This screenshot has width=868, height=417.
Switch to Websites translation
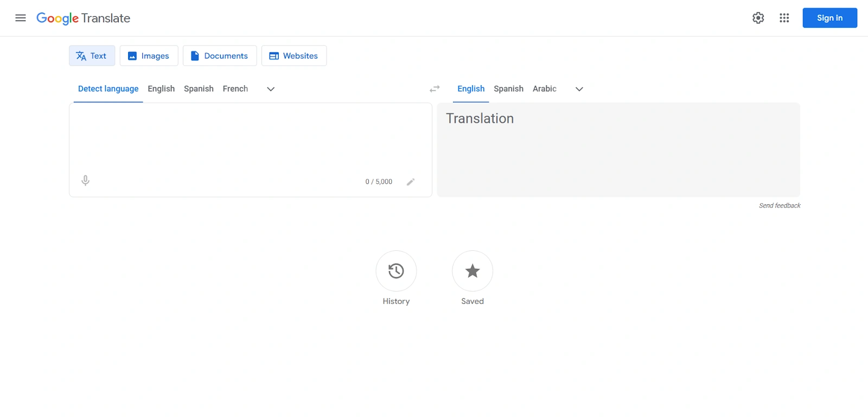[294, 56]
